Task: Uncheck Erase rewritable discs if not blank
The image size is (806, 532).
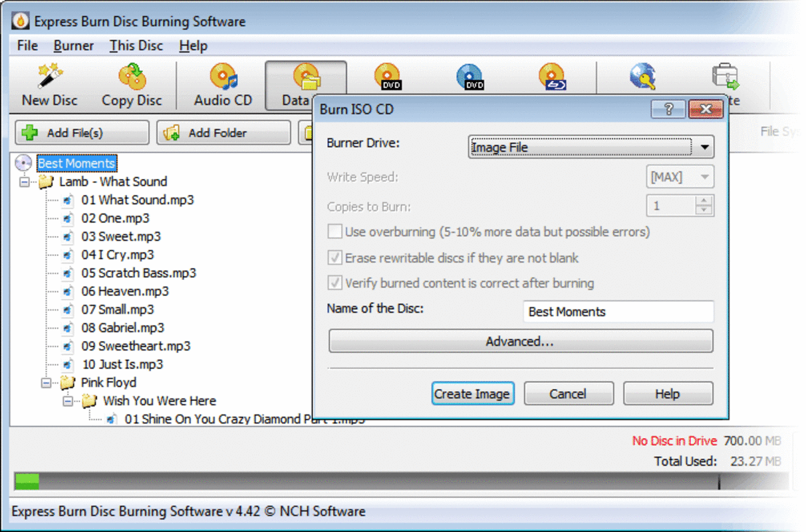Action: [x=335, y=258]
